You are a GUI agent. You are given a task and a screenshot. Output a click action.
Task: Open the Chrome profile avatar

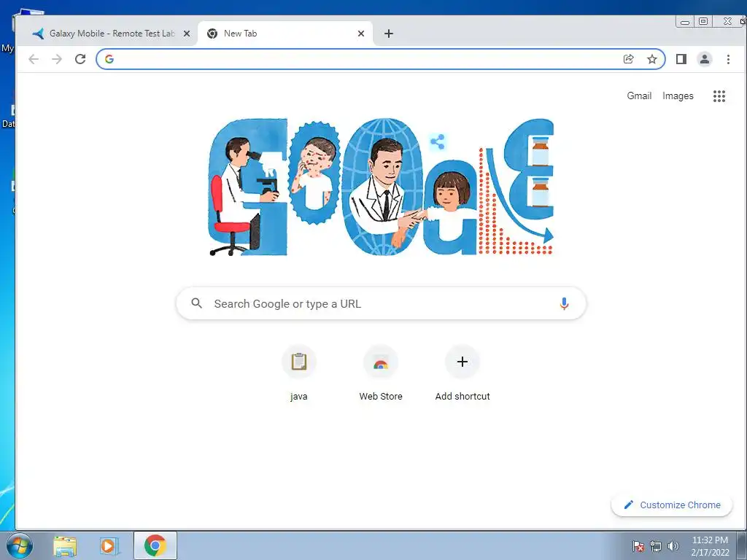pos(704,59)
